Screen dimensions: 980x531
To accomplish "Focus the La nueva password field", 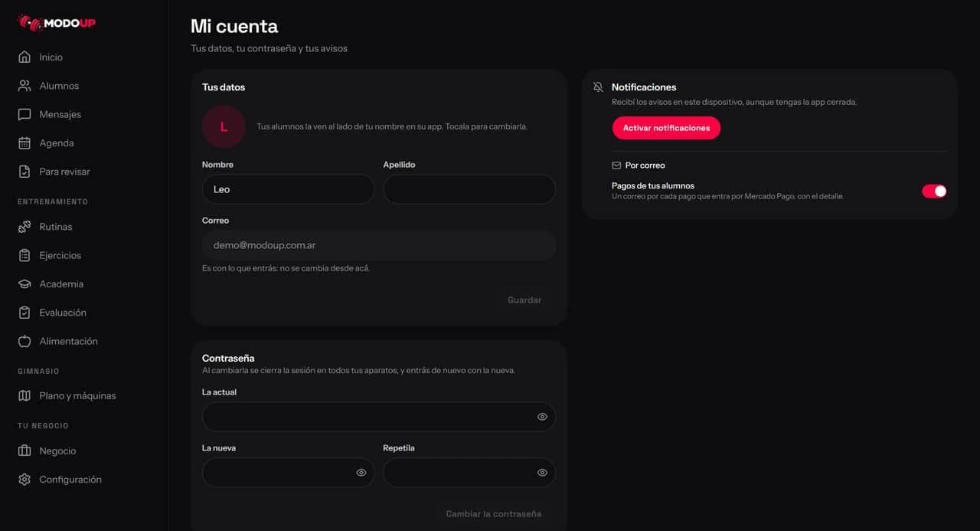I will click(x=288, y=473).
